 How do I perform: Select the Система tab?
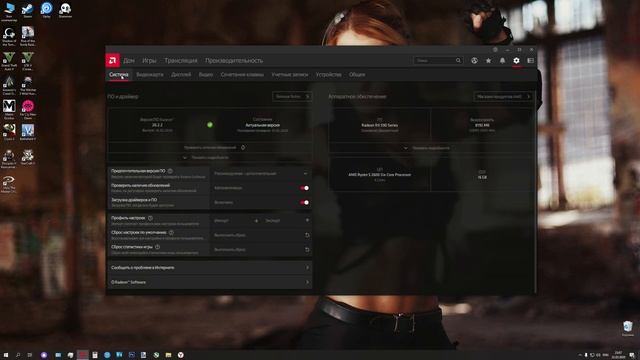(x=119, y=75)
